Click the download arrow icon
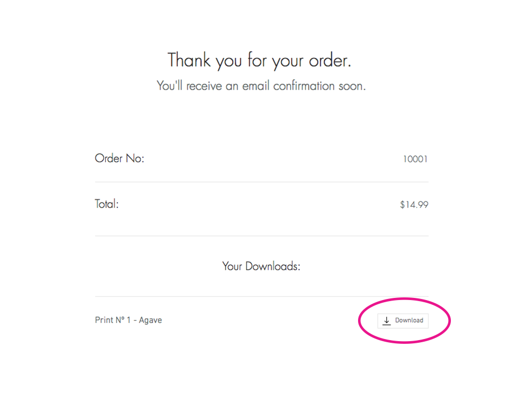Image resolution: width=532 pixels, height=394 pixels. (387, 320)
